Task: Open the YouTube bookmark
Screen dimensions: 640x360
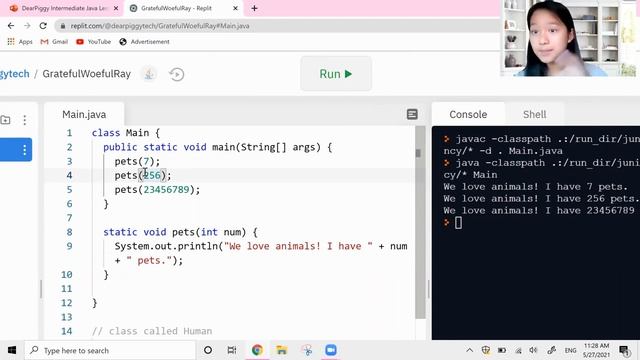Action: click(x=93, y=42)
